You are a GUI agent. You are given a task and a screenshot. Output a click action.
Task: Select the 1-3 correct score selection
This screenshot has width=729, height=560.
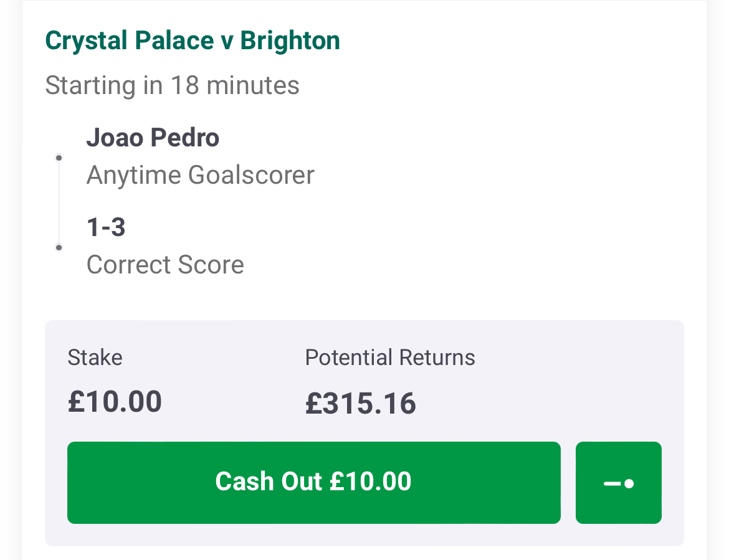(x=106, y=227)
